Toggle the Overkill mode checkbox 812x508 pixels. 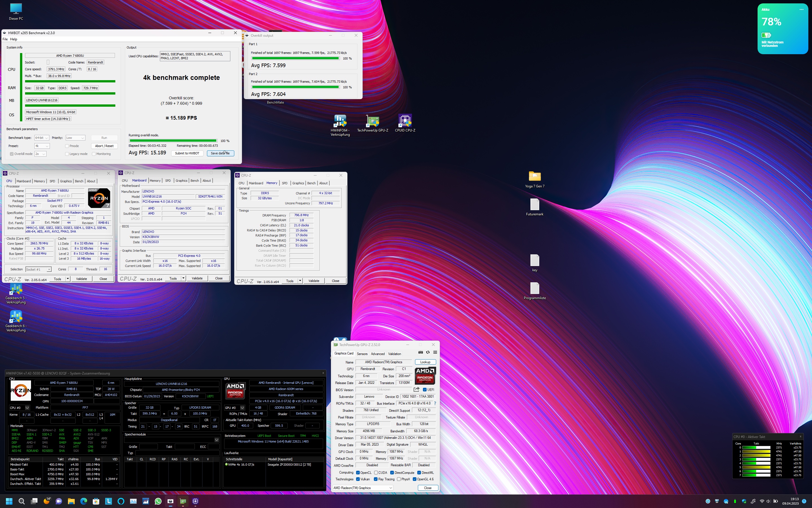pyautogui.click(x=12, y=154)
